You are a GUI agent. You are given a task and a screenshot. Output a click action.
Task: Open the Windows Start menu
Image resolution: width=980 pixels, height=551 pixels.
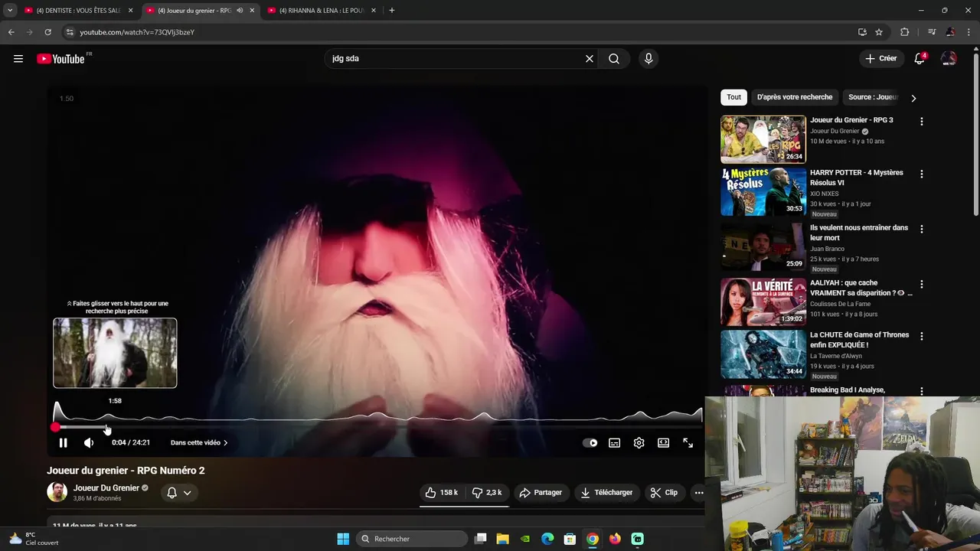coord(343,539)
